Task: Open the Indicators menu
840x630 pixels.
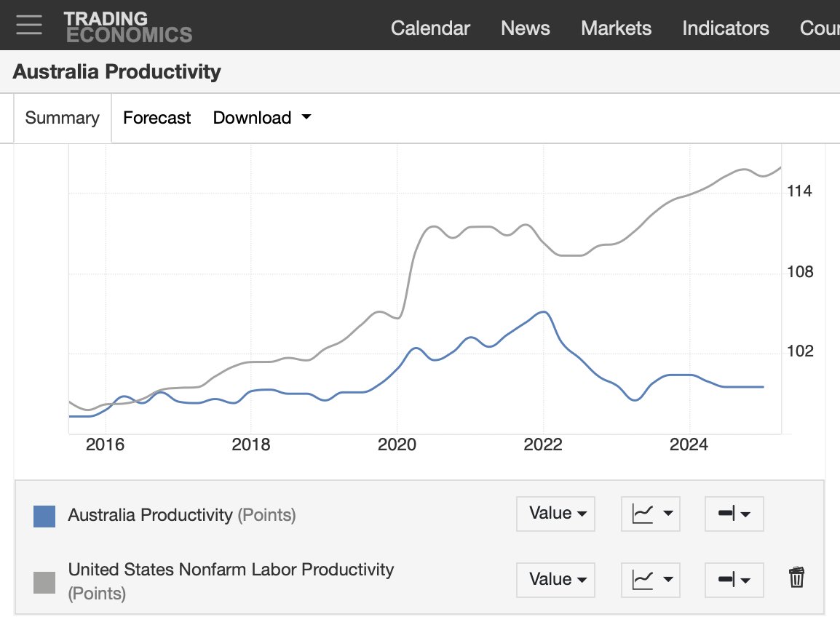Action: coord(726,28)
